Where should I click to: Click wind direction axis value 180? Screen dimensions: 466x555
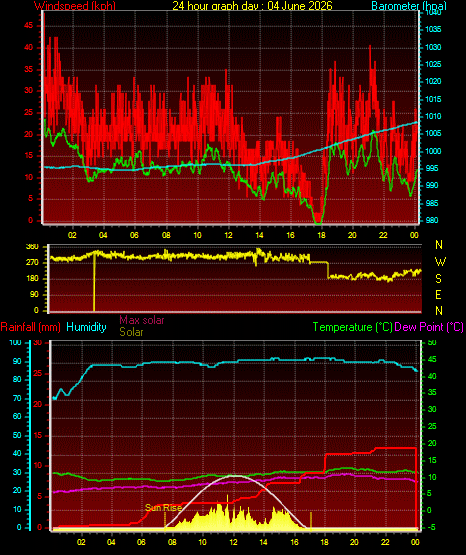tap(32, 279)
